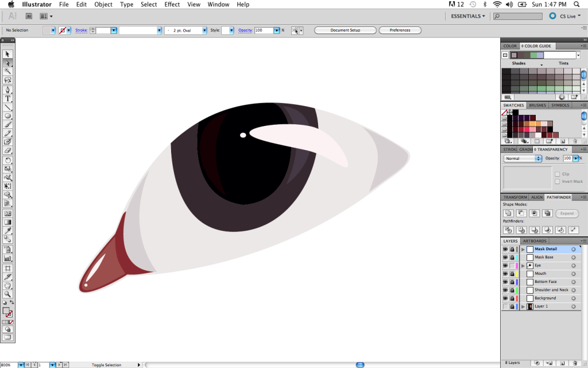This screenshot has width=588, height=368.
Task: Select the Direct Selection tool
Action: [x=8, y=63]
